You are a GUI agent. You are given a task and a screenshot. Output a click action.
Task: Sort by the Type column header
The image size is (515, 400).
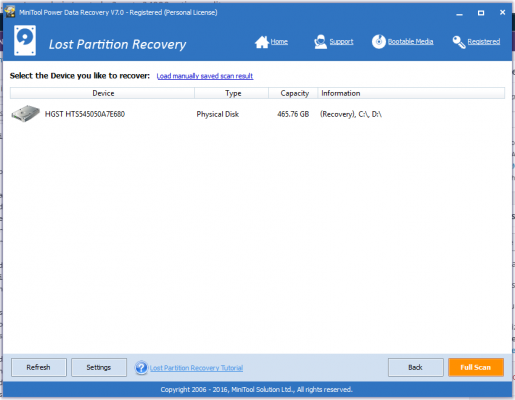click(232, 93)
